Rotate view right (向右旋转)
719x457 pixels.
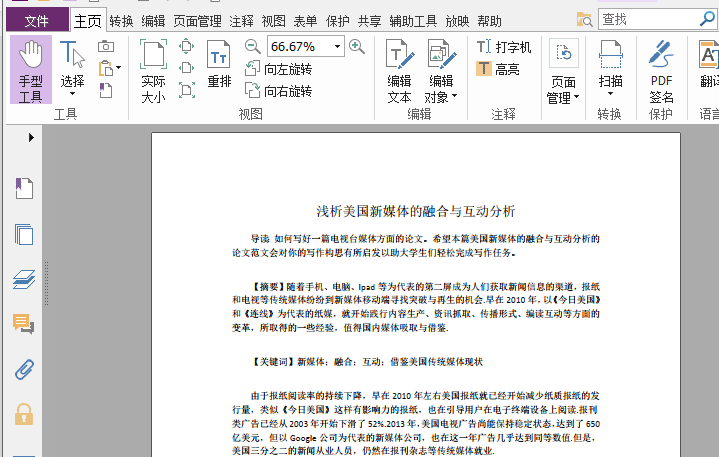279,91
